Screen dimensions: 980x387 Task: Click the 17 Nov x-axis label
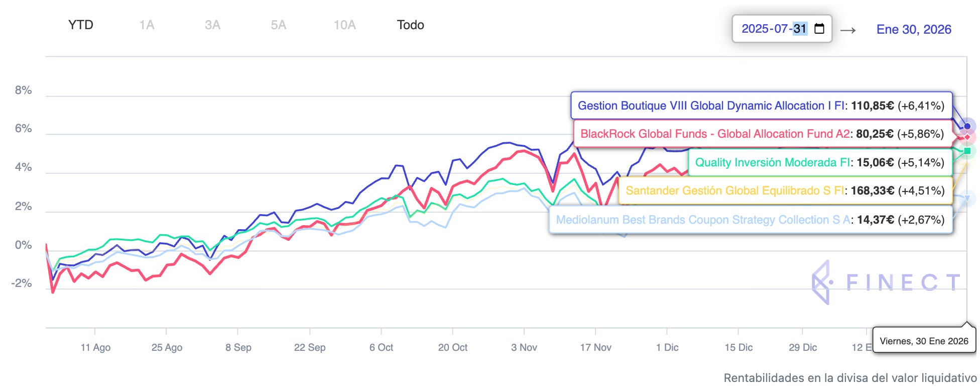tap(595, 347)
